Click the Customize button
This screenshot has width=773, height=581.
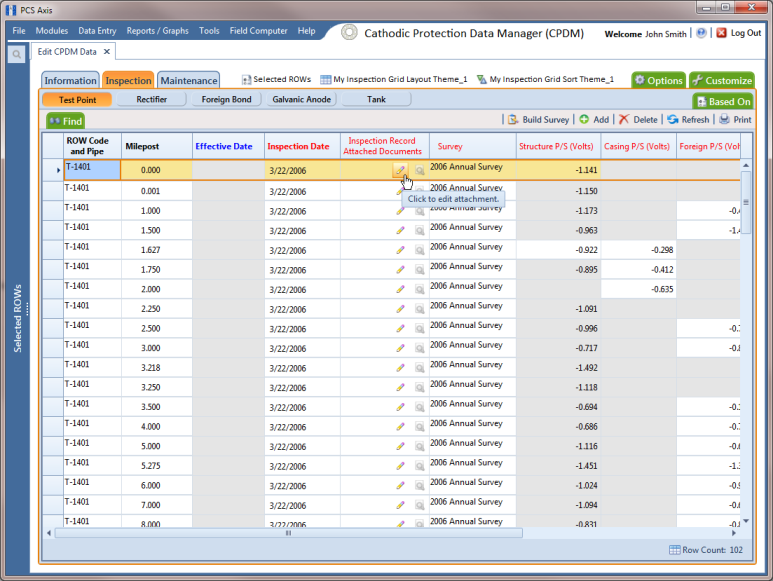pos(722,80)
